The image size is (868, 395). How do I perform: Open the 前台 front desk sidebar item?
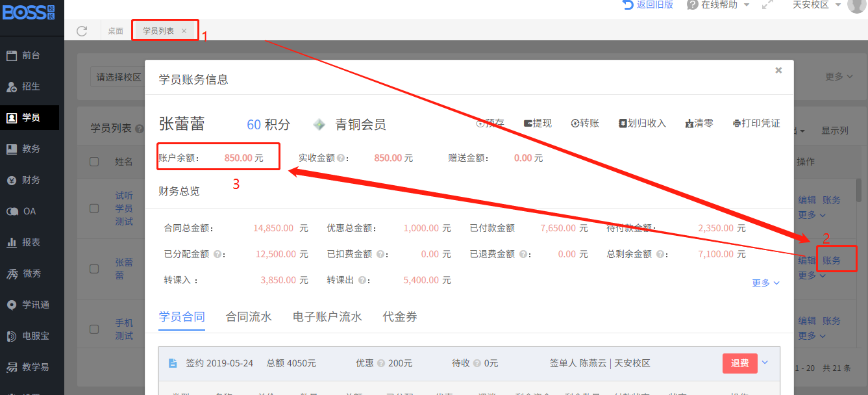tap(30, 56)
